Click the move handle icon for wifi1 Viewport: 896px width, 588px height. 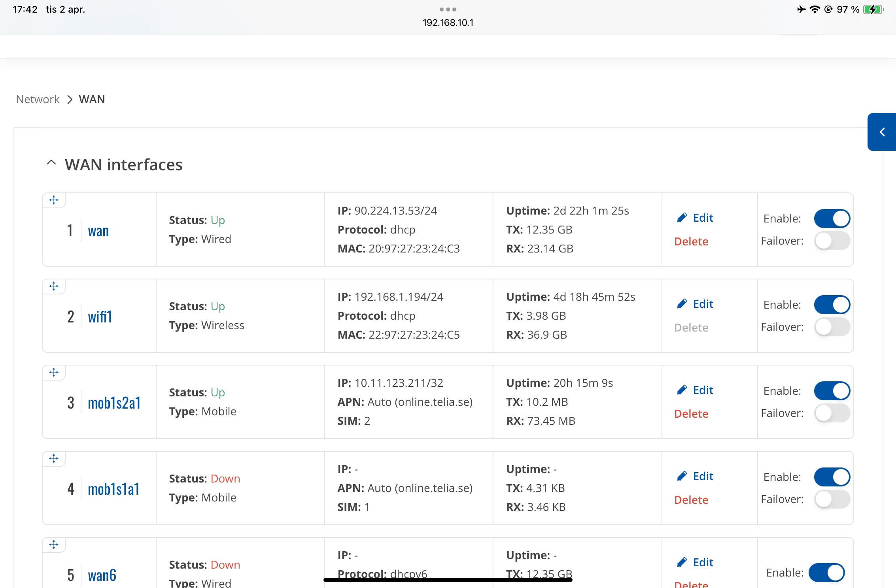click(54, 286)
